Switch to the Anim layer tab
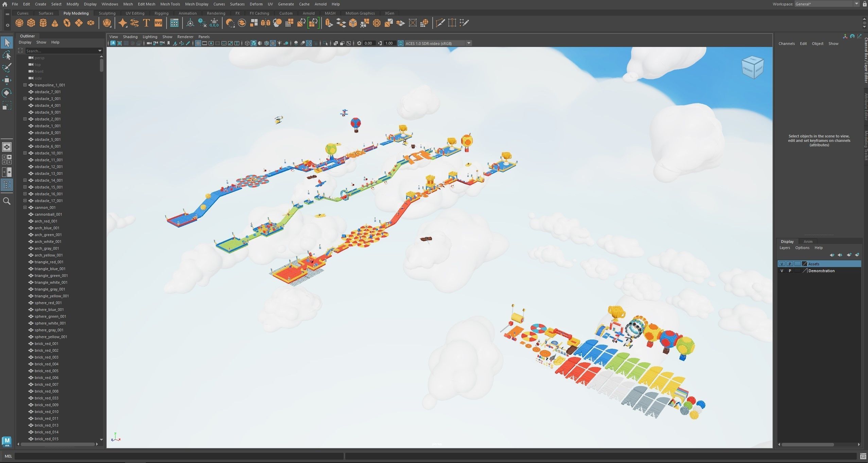The image size is (868, 463). [808, 242]
